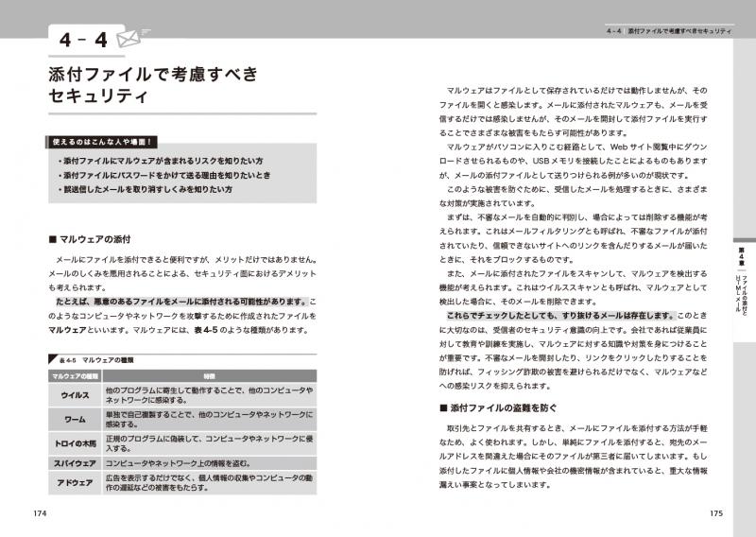The width and height of the screenshot is (756, 537).
Task: Click the 第4章 chapter tab on right edge
Action: click(743, 253)
